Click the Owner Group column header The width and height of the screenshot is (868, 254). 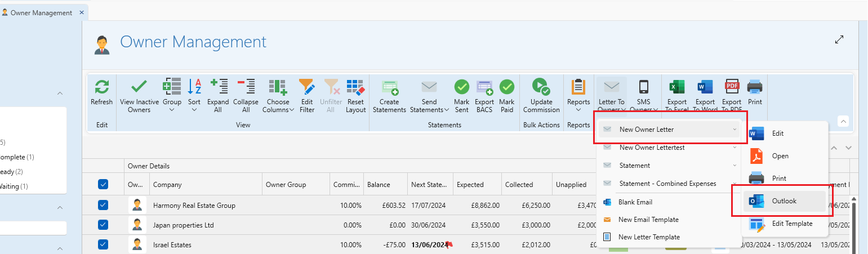[x=296, y=184]
